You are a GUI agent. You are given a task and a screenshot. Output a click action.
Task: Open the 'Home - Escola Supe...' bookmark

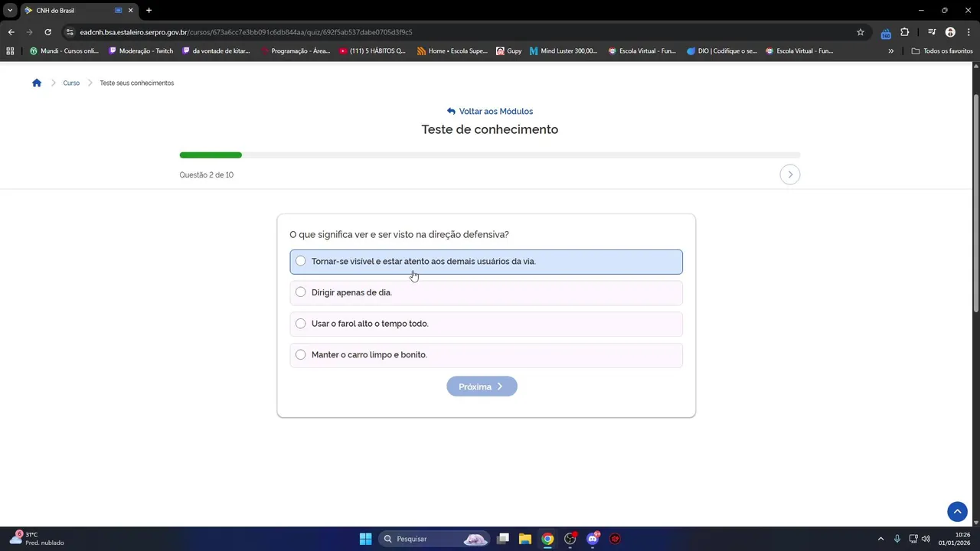tap(452, 51)
